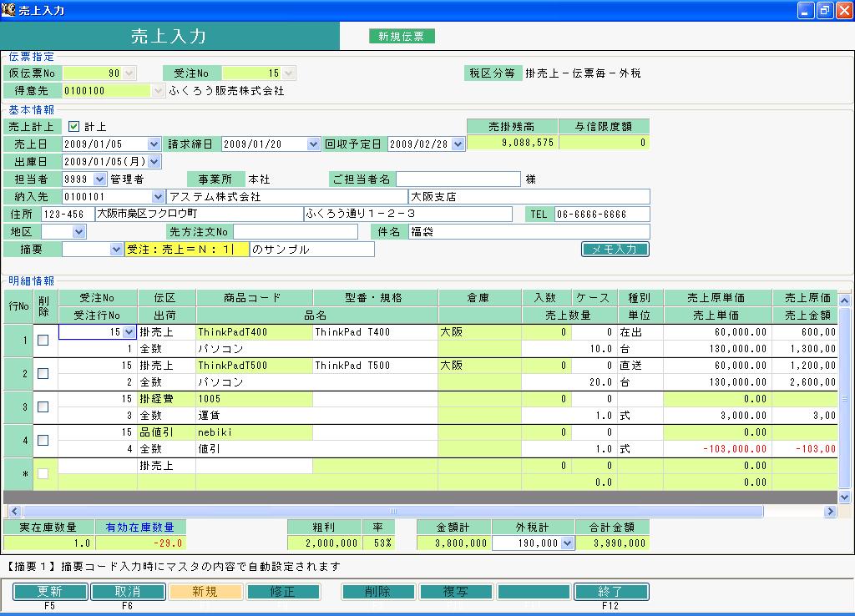
Task: Click the 有効在庫数量 label
Action: point(140,528)
